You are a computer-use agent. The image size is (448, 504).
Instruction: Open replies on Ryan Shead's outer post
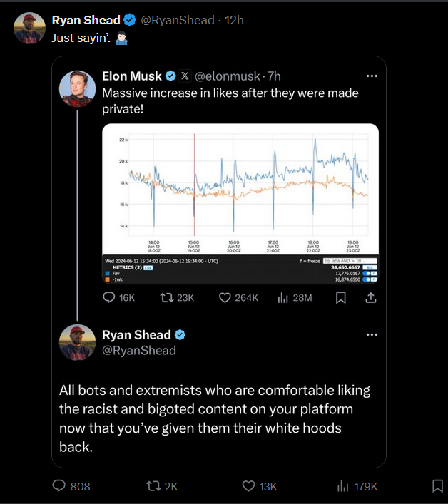click(x=61, y=486)
